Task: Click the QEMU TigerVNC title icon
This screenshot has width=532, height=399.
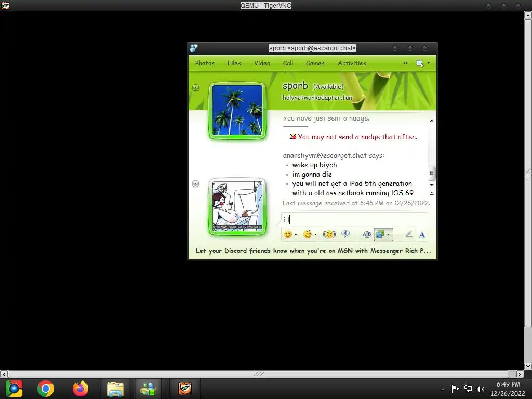Action: [5, 5]
